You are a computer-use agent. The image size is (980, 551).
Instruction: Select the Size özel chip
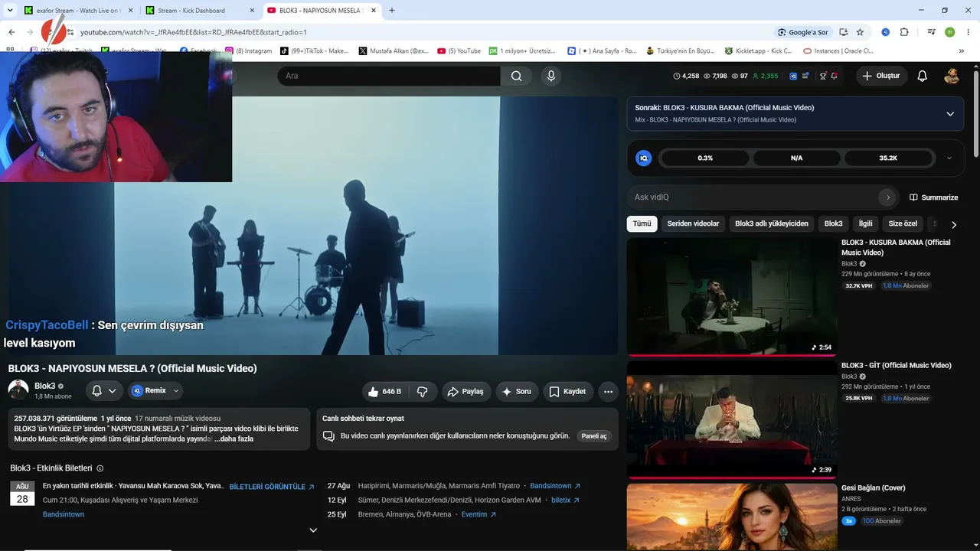click(x=903, y=223)
